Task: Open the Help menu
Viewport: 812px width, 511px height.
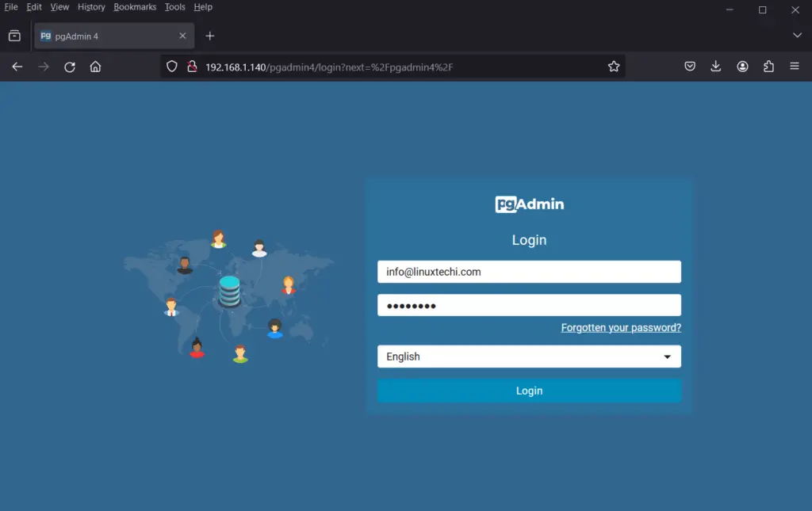Action: (x=203, y=6)
